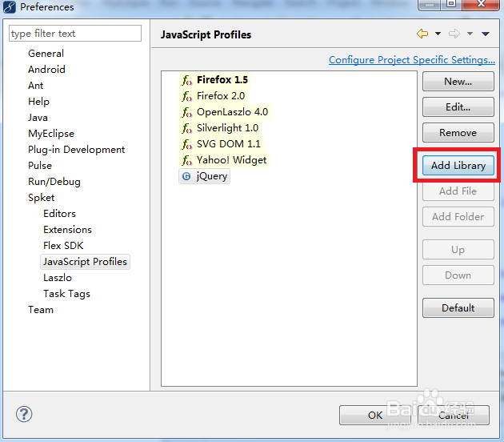
Task: Click the Yahoo! Widget profile icon
Action: (x=186, y=160)
